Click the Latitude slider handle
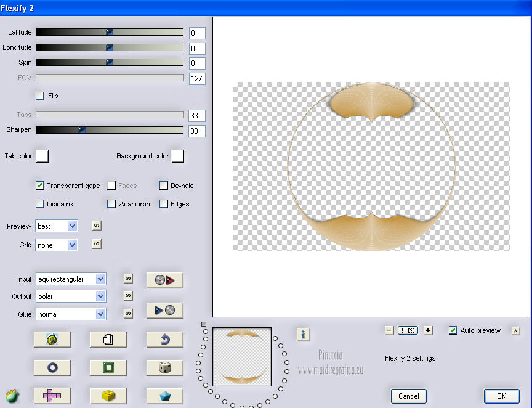 [109, 32]
